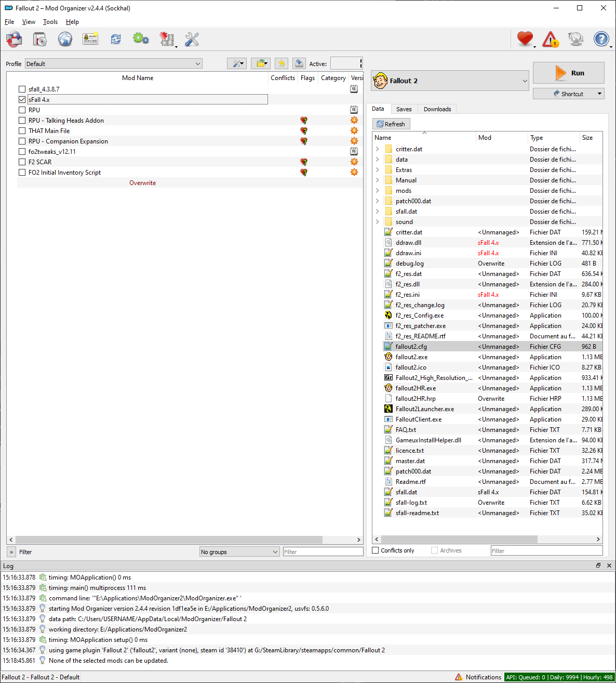Open the Profile Default dropdown
Screen dimensions: 616x683
(113, 64)
